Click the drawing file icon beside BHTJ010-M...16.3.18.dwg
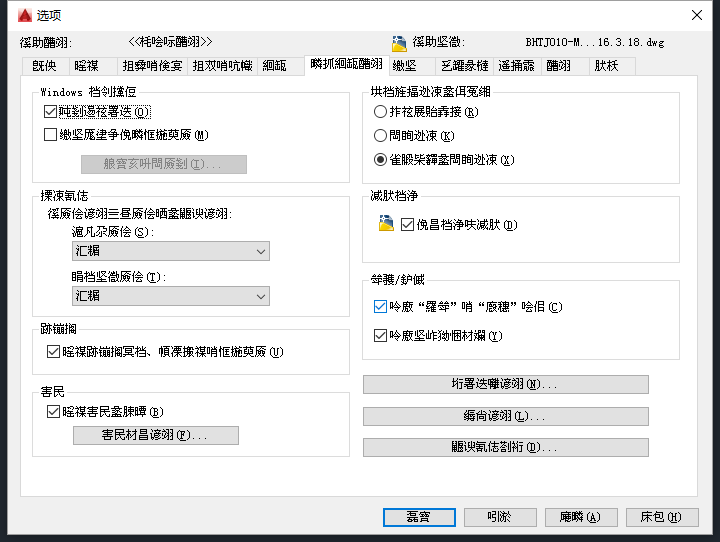 pos(399,43)
